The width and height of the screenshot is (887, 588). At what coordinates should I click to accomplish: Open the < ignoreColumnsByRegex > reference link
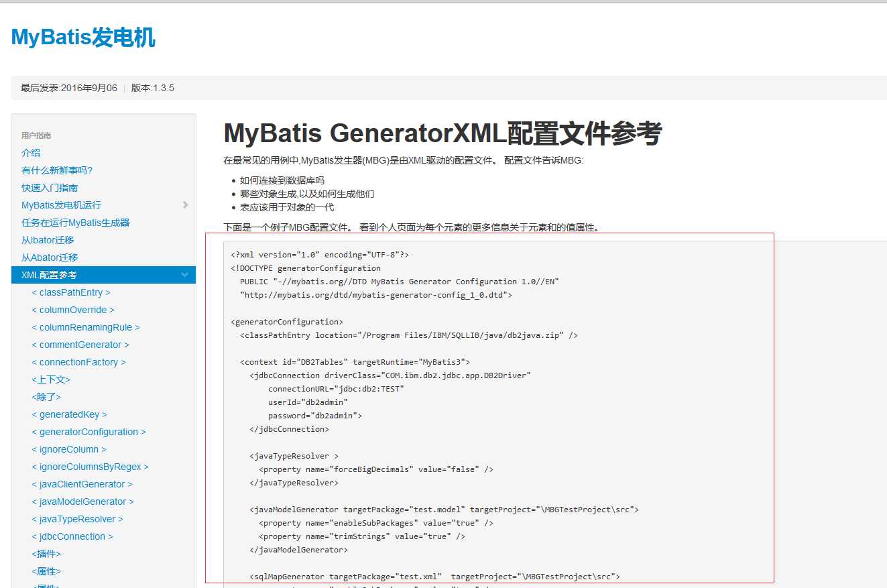pos(90,467)
